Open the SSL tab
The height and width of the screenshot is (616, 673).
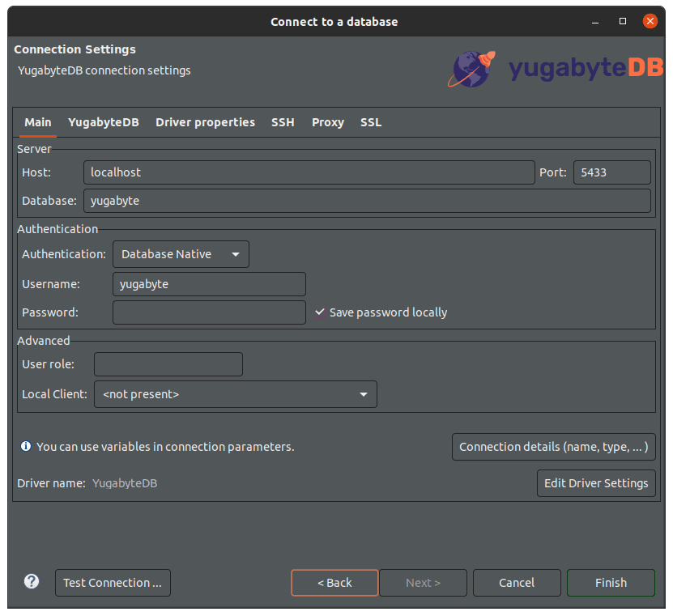371,122
